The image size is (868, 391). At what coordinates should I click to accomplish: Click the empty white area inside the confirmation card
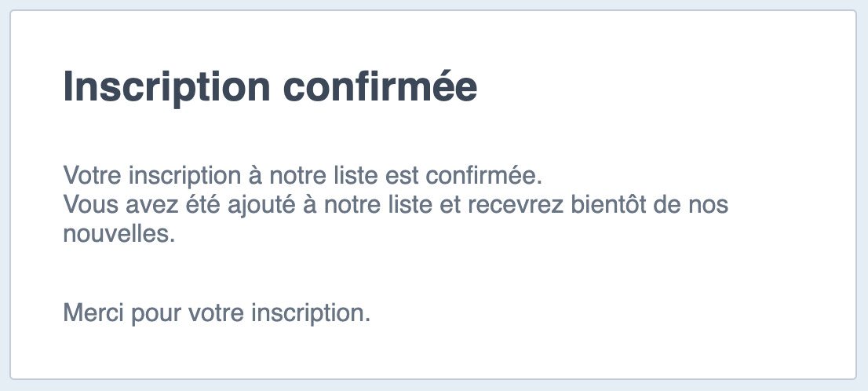664,305
